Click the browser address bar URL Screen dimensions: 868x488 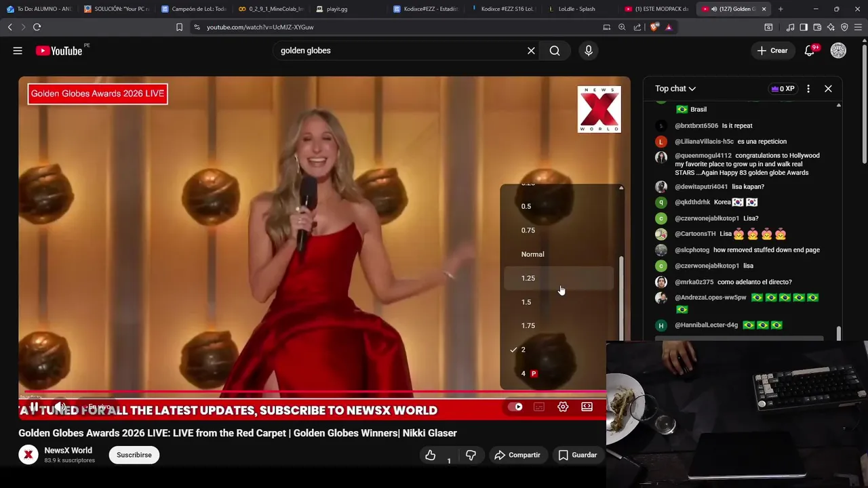pos(260,27)
